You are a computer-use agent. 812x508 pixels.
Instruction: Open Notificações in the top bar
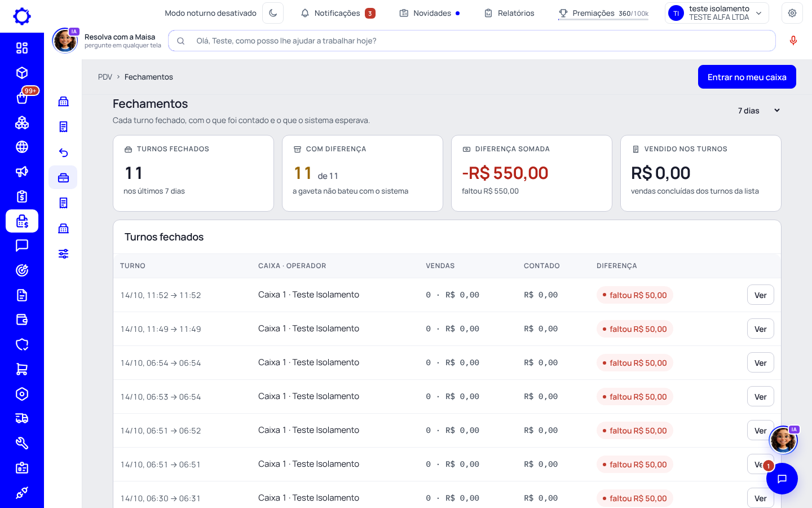(x=338, y=13)
